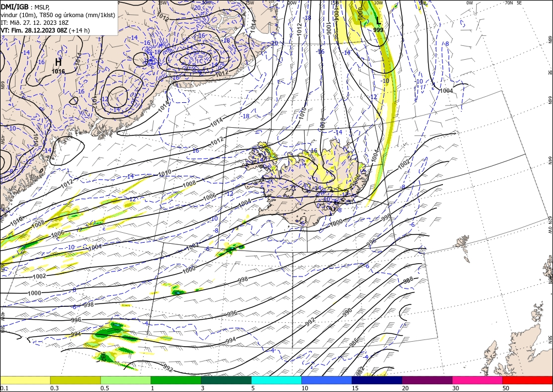The height and width of the screenshot is (392, 553).
Task: Click the "DMI/IGB" title text
Action: [x=15, y=6]
